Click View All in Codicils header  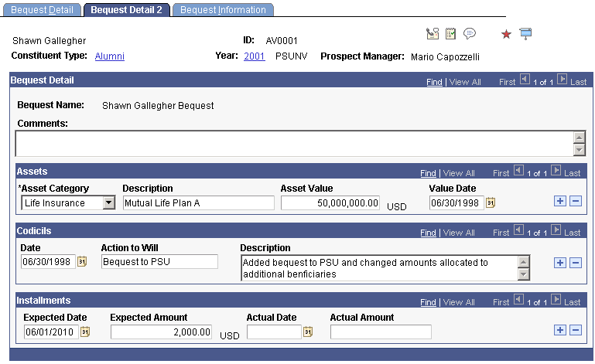(x=459, y=233)
